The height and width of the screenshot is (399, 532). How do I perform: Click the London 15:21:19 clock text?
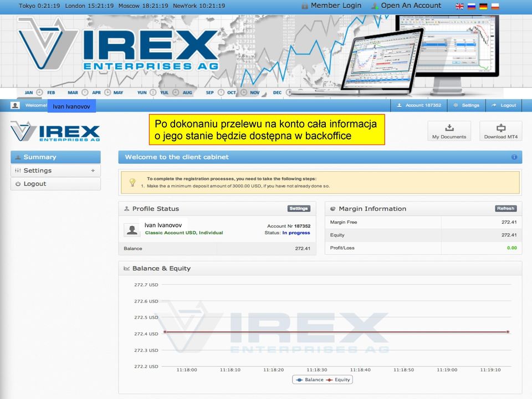pos(89,6)
